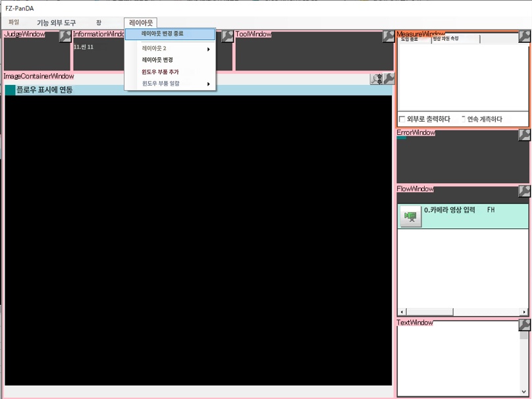Image resolution: width=532 pixels, height=399 pixels.
Task: Click the ToolWindow panel label
Action: tap(253, 34)
